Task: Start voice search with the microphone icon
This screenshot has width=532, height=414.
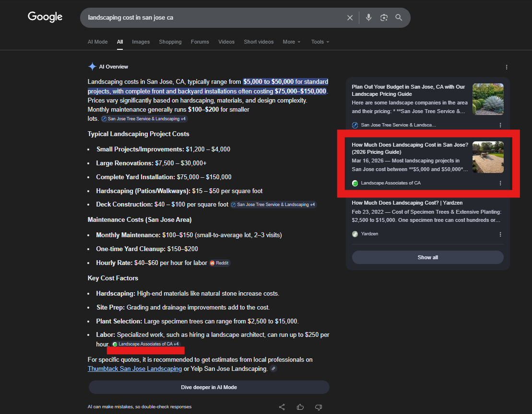Action: 368,18
